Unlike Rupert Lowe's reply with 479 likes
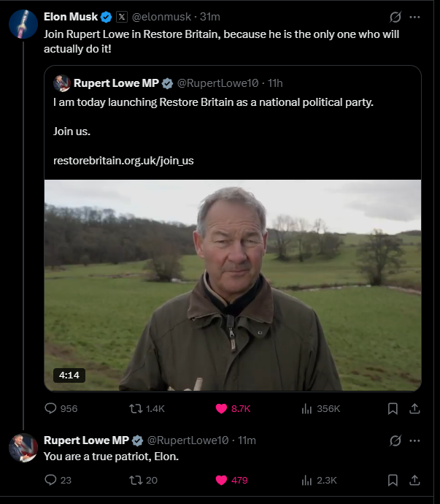Image resolution: width=440 pixels, height=504 pixels. [221, 480]
